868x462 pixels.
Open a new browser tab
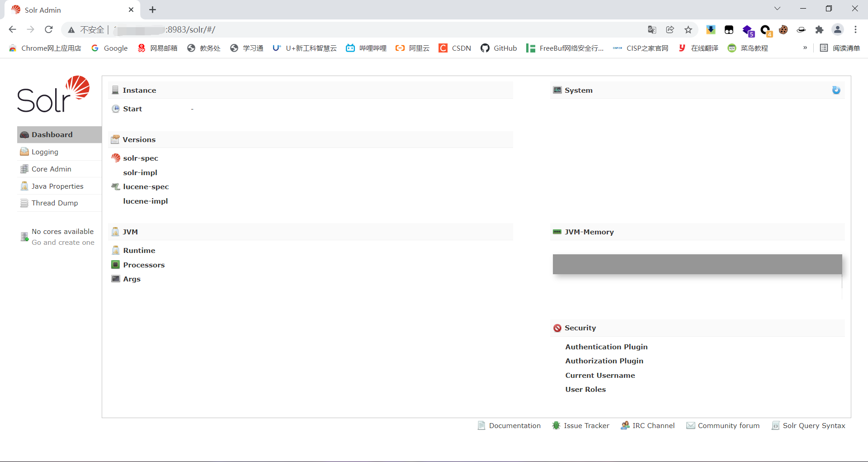[x=152, y=10]
